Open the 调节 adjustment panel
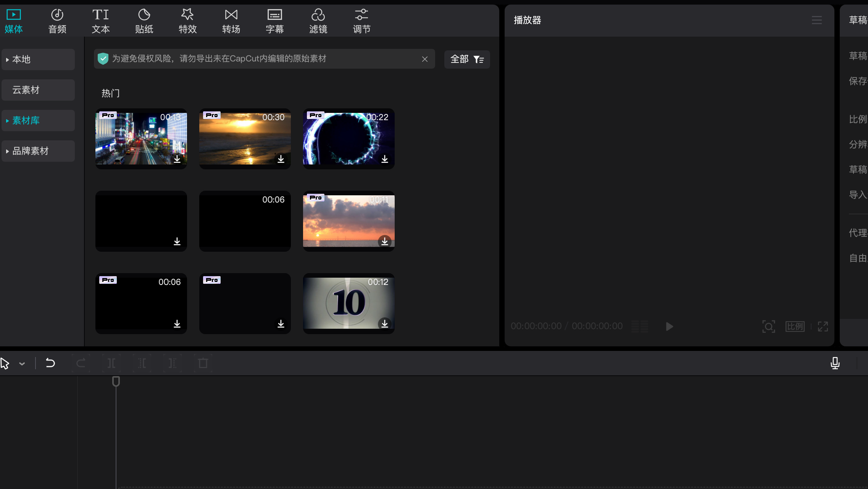 pos(361,21)
